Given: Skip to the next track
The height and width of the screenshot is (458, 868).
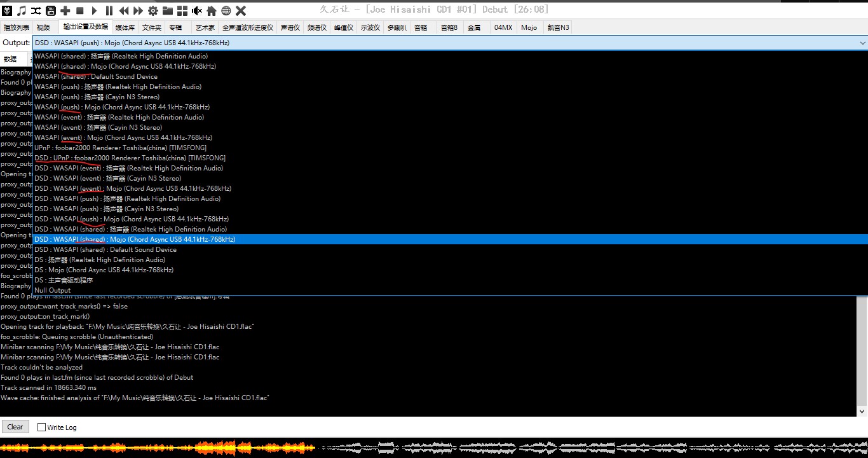Looking at the screenshot, I should [x=138, y=10].
